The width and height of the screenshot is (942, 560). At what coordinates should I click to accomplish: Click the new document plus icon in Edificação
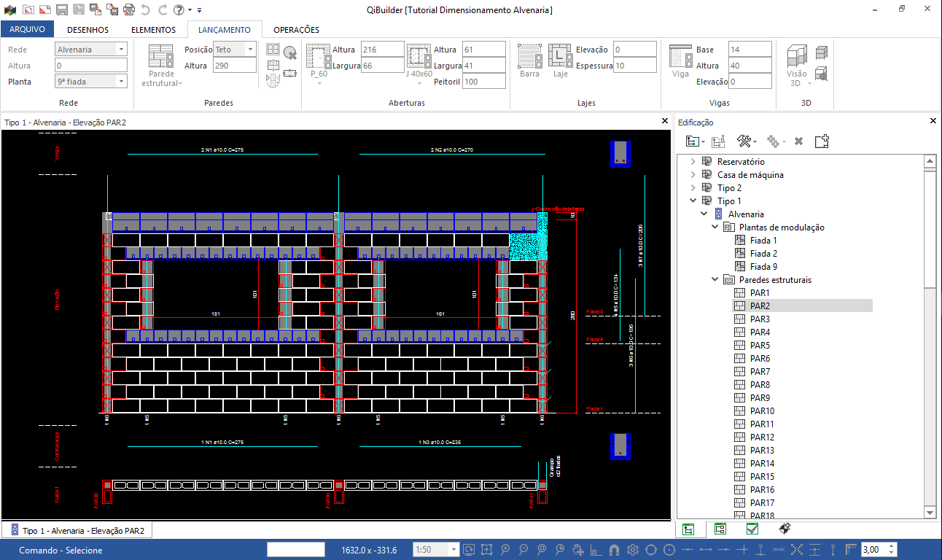[822, 141]
